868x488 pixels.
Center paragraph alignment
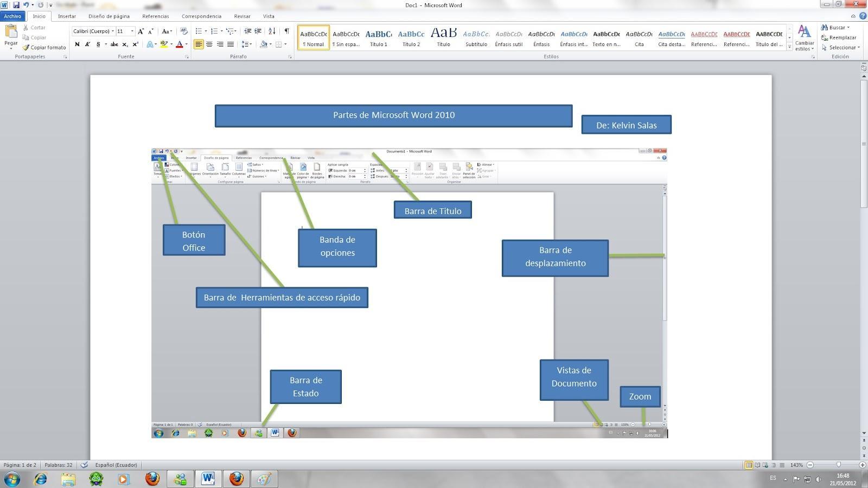(x=209, y=44)
